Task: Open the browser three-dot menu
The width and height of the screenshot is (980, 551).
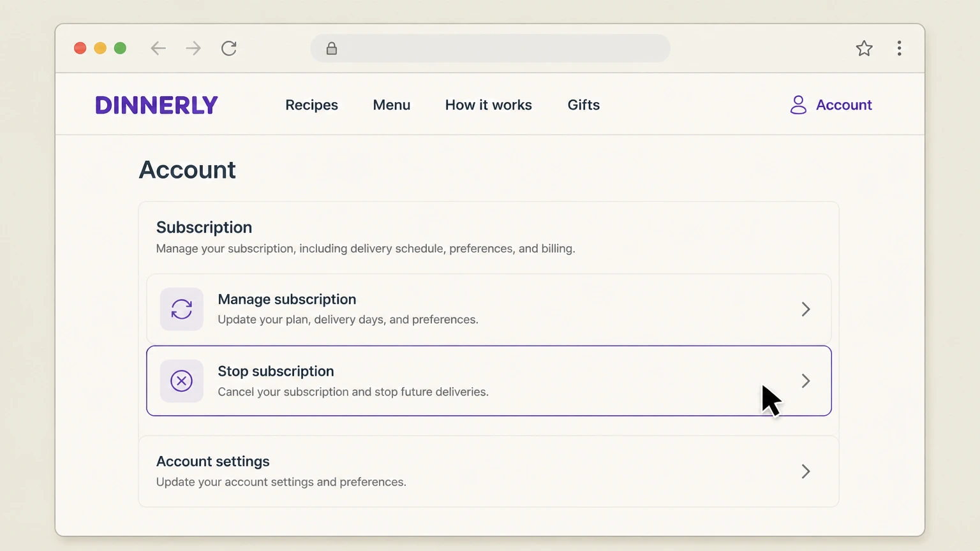Action: (x=899, y=48)
